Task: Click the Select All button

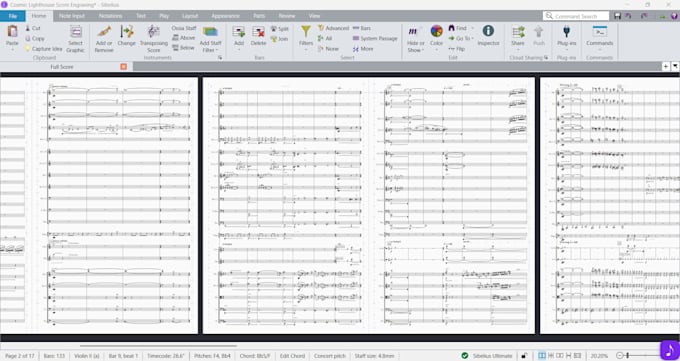Action: [325, 39]
